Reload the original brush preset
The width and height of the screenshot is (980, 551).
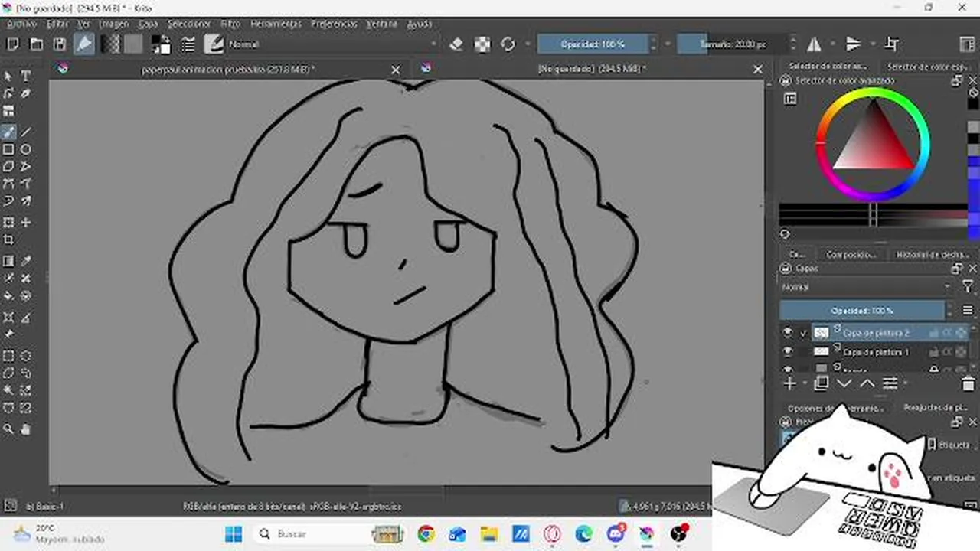[508, 44]
